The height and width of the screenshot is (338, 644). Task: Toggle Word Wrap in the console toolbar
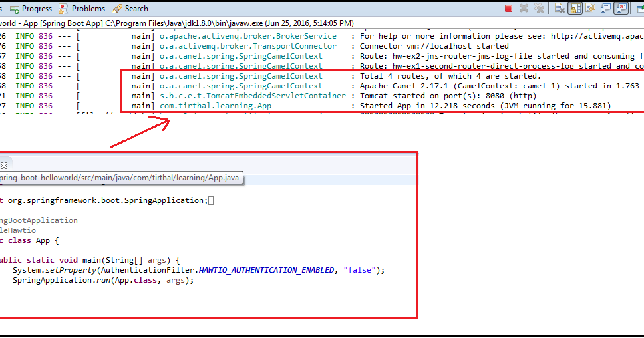coord(590,8)
